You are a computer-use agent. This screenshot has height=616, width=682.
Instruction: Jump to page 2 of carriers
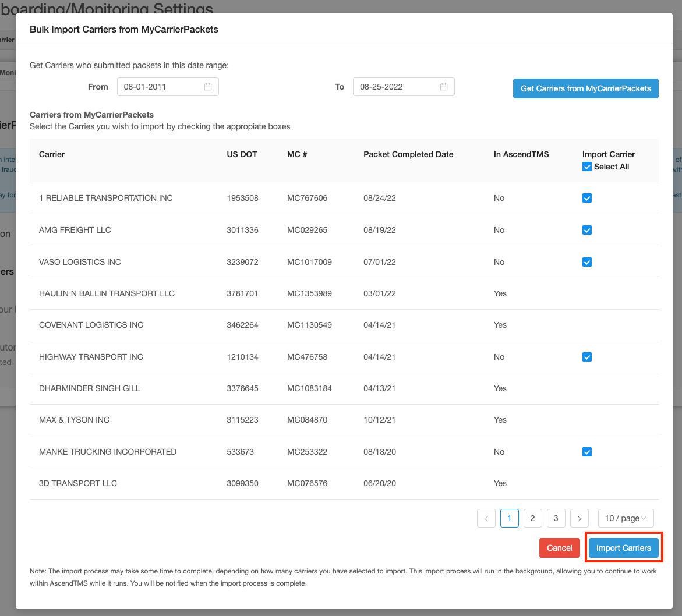(533, 518)
